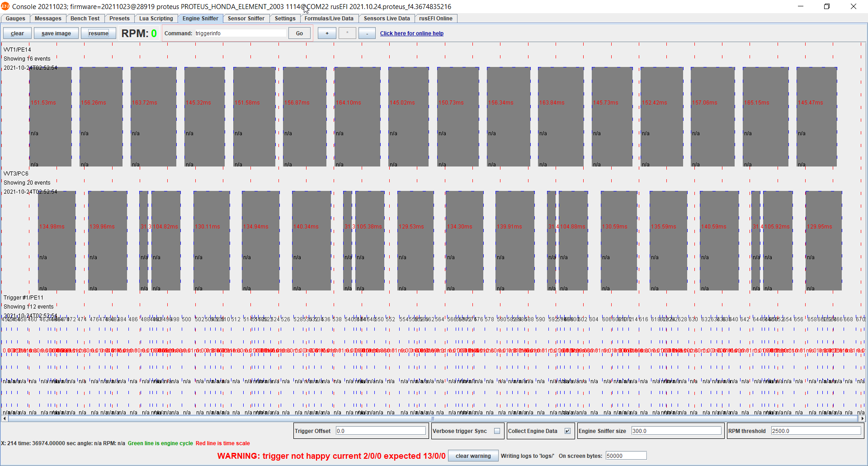868x466 pixels.
Task: Click the VVT3/PC6 channel label
Action: [16, 174]
